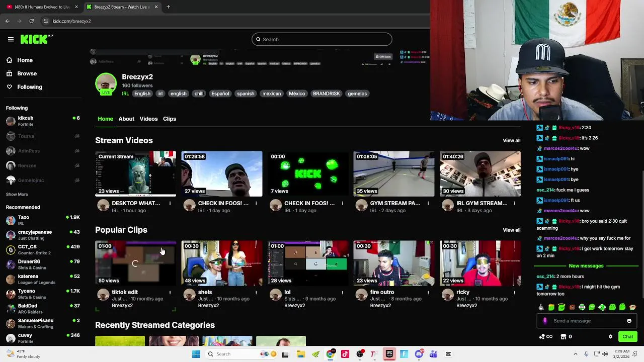Click the Kick logo
This screenshot has width=644, height=362.
click(36, 39)
